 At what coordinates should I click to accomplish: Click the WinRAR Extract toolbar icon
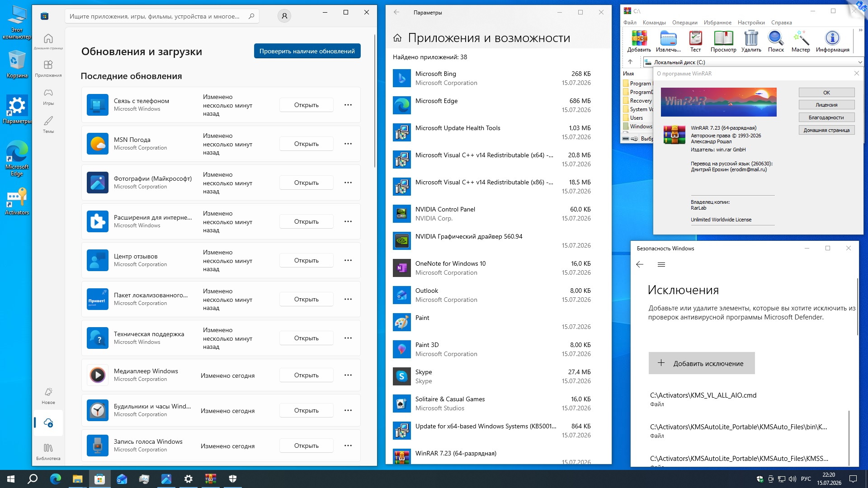668,41
